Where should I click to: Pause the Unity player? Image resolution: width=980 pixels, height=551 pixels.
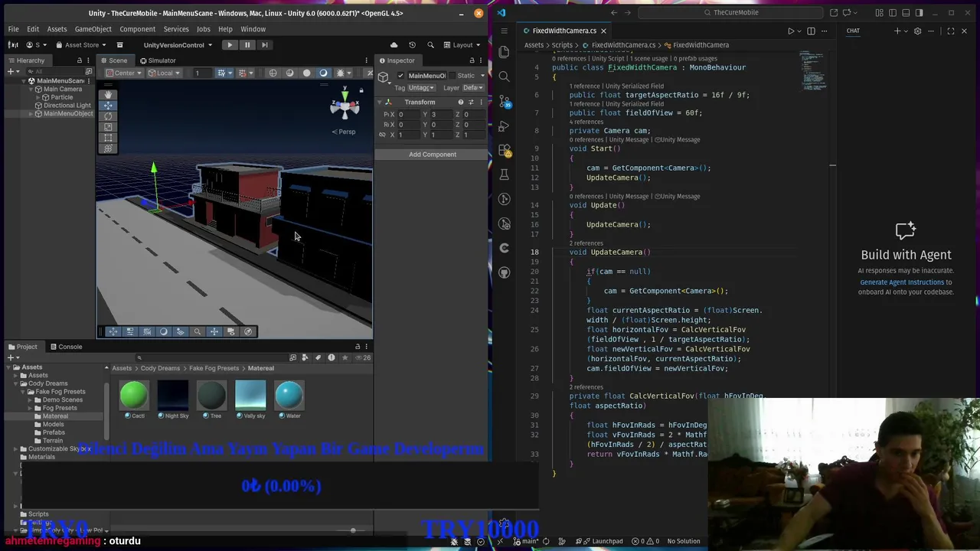point(247,44)
